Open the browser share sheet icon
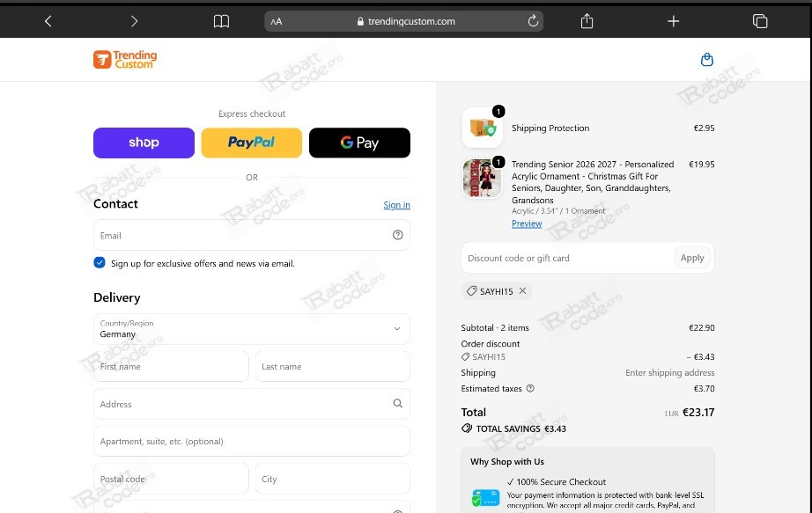Viewport: 812px width, 513px height. 587,21
